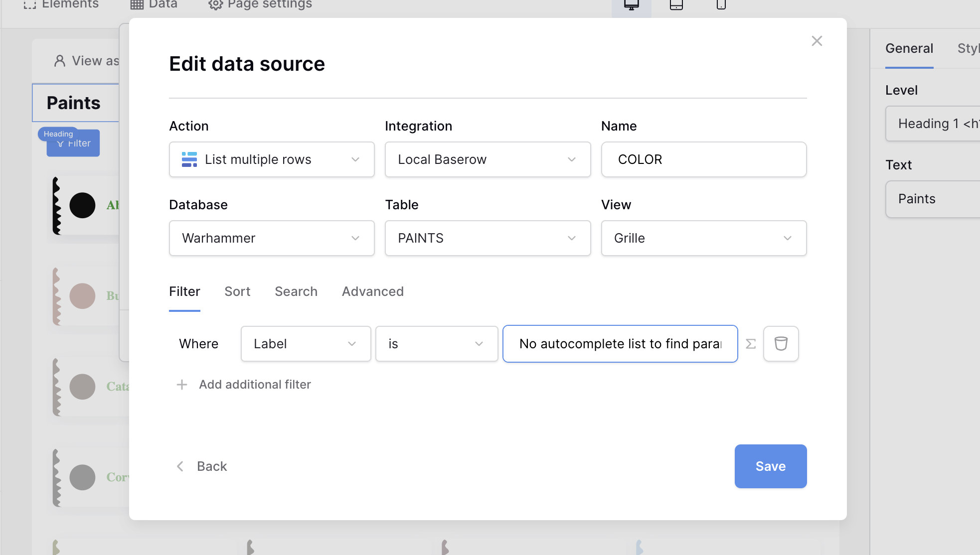This screenshot has height=555, width=980.
Task: Click the Name field containing COLOR
Action: click(703, 159)
